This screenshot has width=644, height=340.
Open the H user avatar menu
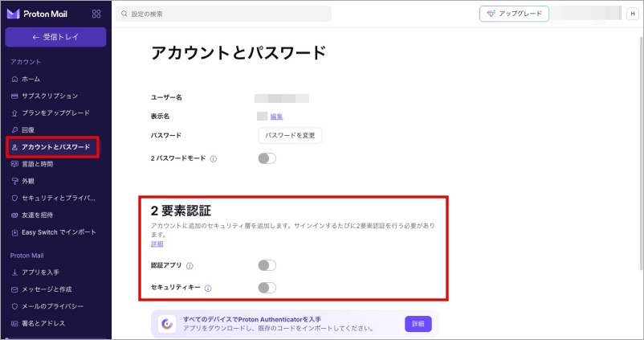coord(633,14)
